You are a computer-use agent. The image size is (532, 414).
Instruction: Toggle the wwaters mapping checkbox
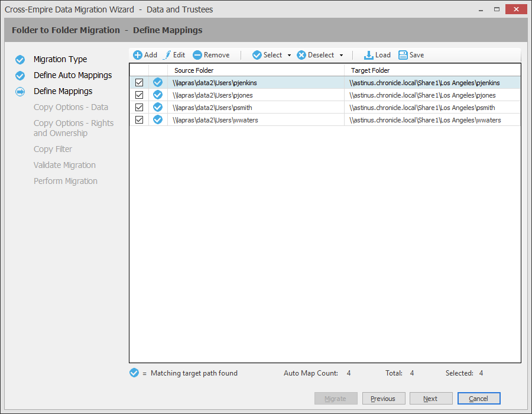tap(140, 120)
